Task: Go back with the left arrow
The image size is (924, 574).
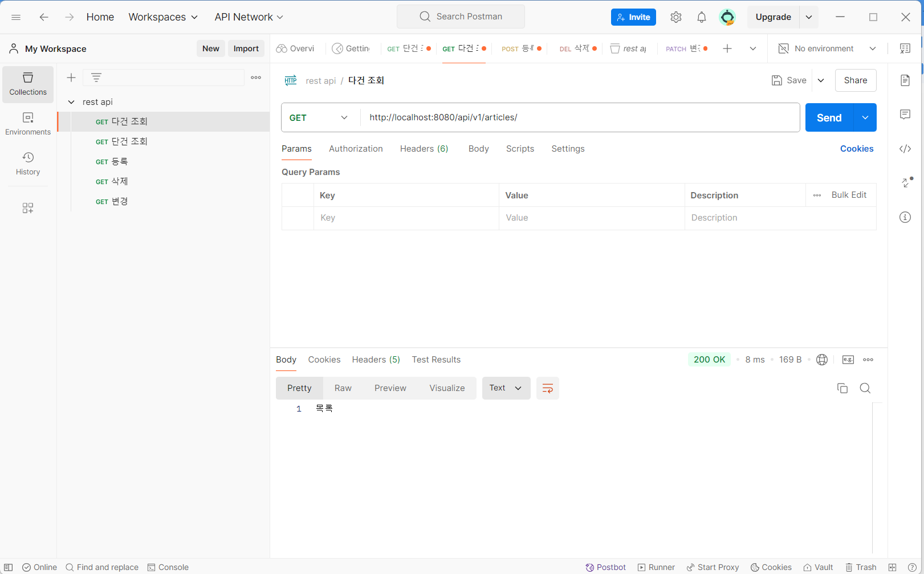Action: [x=44, y=17]
